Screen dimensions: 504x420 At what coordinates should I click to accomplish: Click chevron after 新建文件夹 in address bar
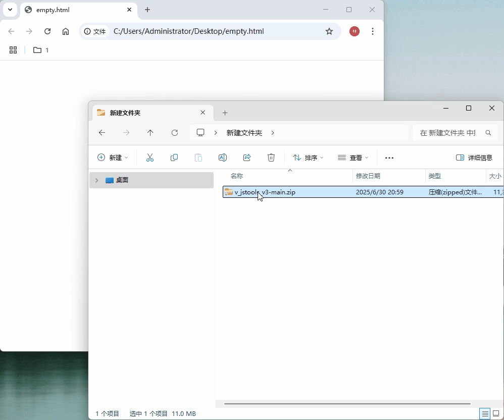point(273,133)
